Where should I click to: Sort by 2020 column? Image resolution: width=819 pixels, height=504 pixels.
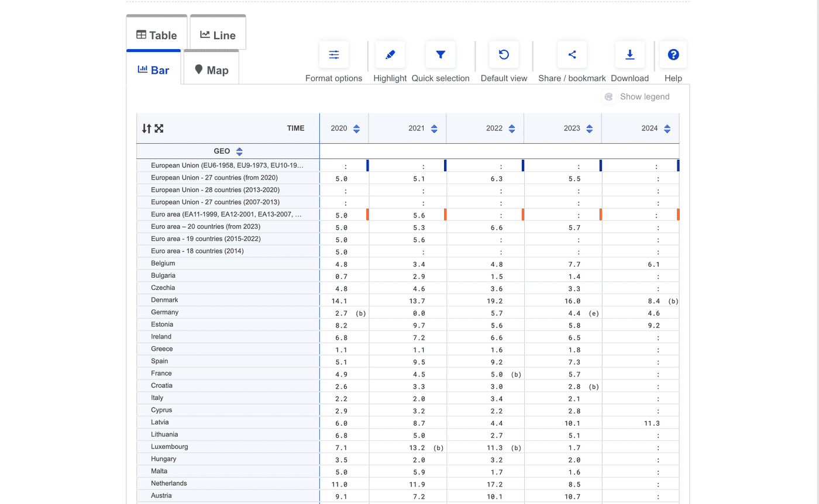[x=356, y=129]
